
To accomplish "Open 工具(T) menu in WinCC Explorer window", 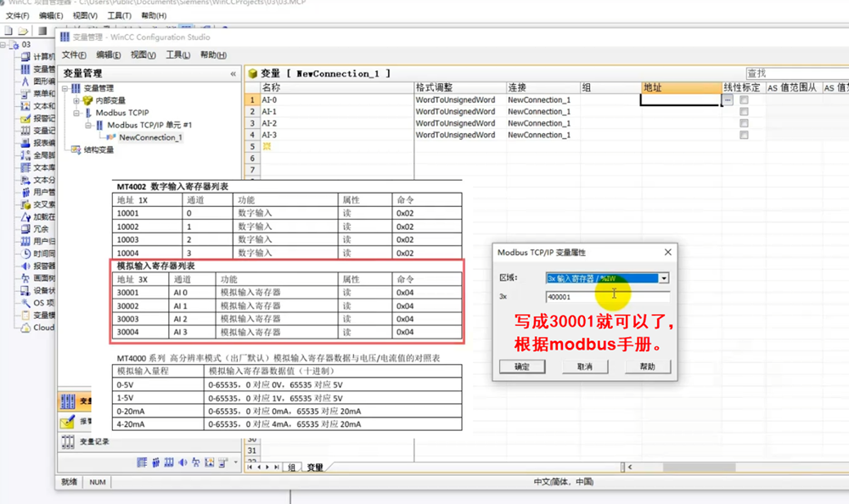I will point(119,16).
